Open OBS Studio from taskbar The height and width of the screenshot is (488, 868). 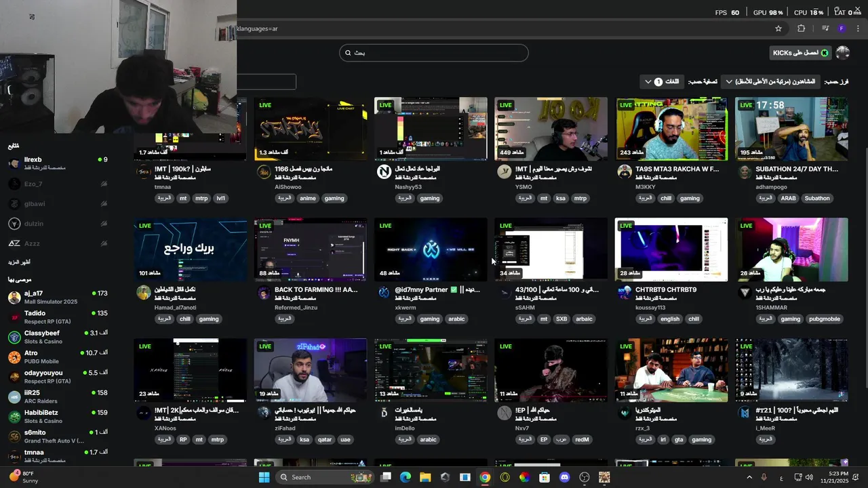(585, 477)
